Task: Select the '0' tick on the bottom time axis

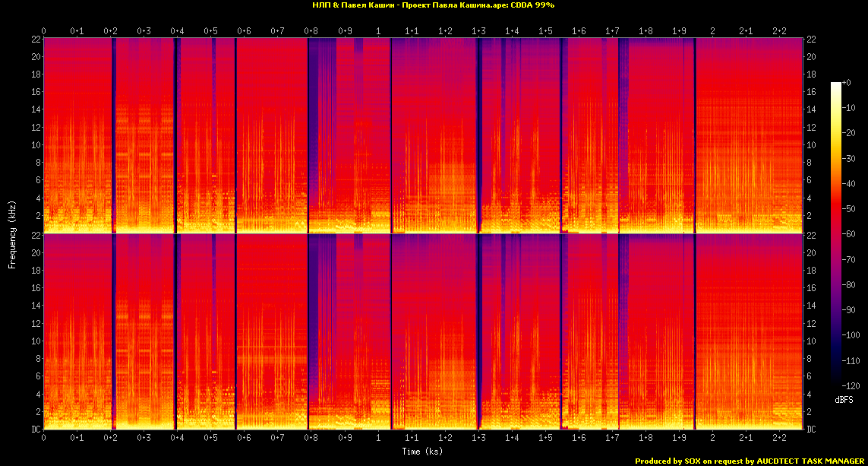Action: 44,439
